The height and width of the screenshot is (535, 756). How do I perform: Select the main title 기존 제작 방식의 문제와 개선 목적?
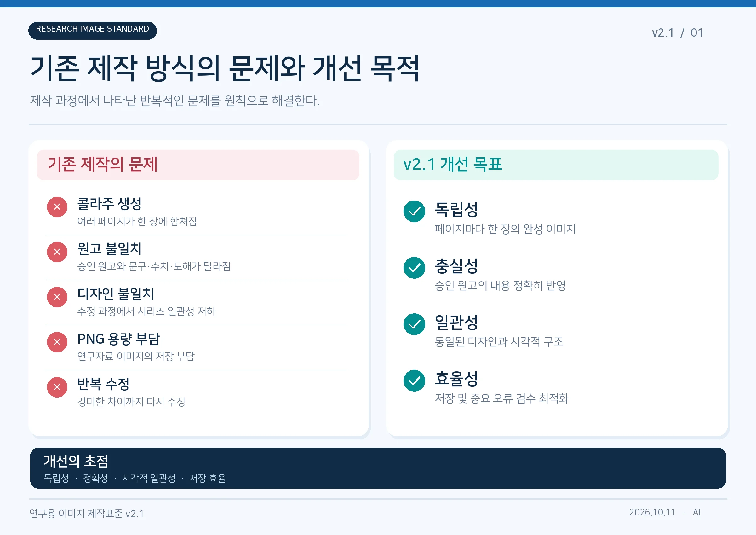click(x=225, y=68)
